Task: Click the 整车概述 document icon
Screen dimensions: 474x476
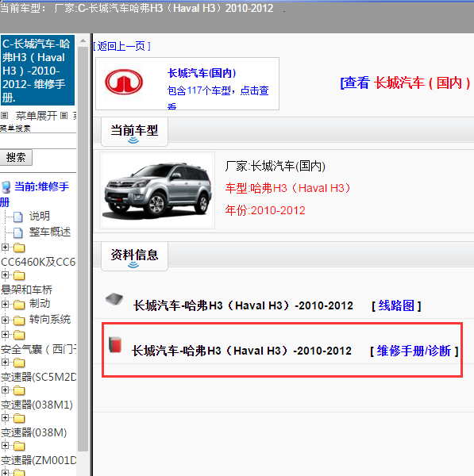Action: tap(18, 232)
